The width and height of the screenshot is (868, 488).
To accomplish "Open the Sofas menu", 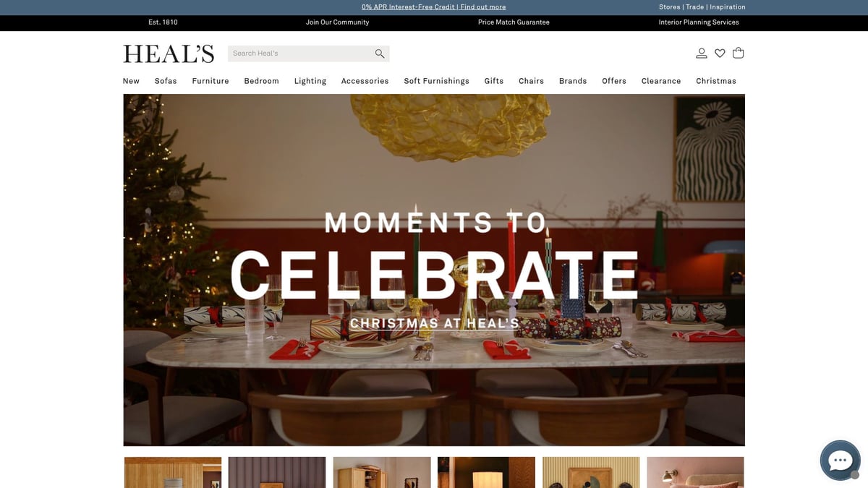I will pos(166,81).
